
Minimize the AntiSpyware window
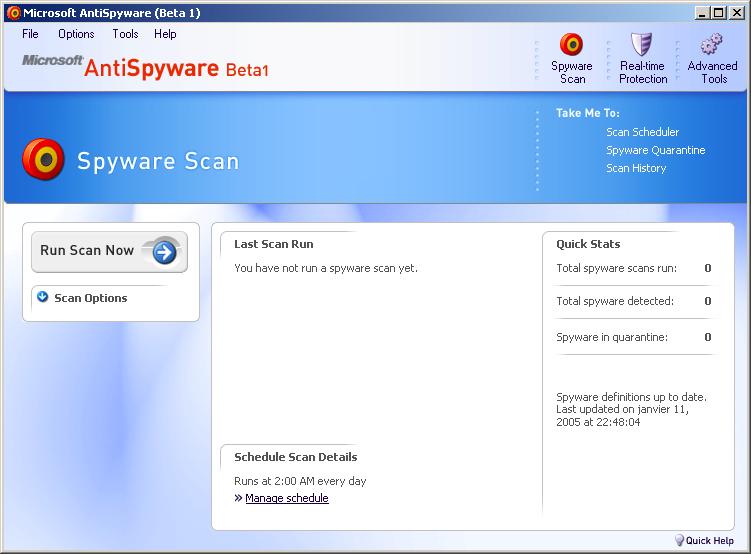702,13
